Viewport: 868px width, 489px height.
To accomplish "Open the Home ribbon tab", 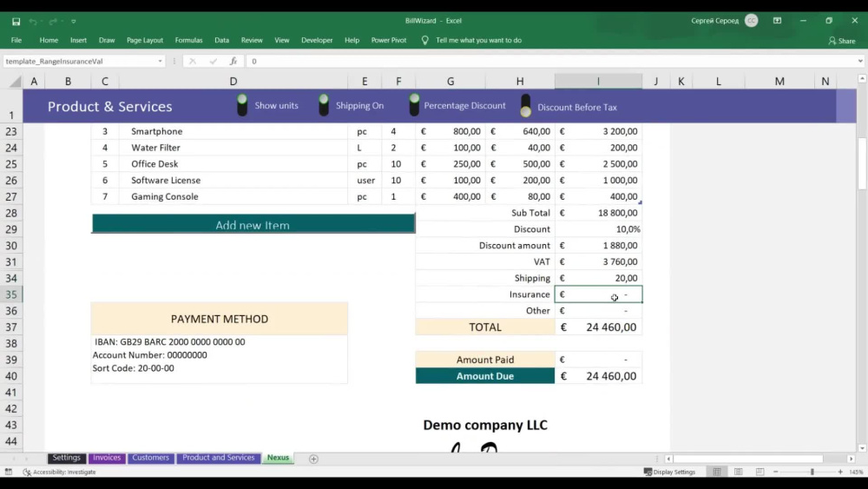I will (x=49, y=40).
